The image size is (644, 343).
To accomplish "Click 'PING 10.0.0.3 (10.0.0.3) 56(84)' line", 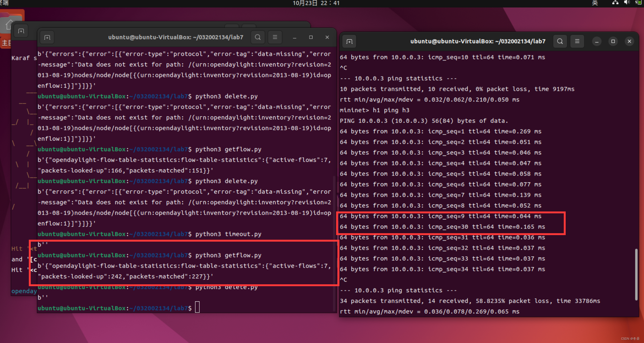I will [x=424, y=121].
